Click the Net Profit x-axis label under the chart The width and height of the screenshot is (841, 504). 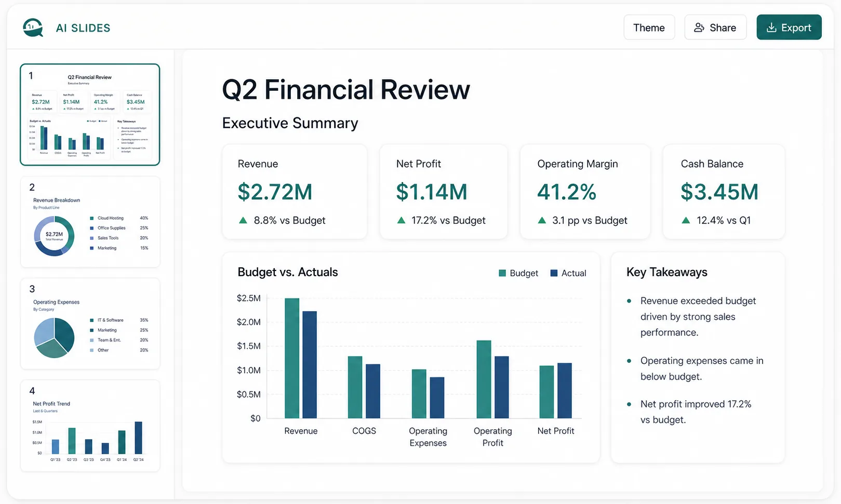[556, 431]
